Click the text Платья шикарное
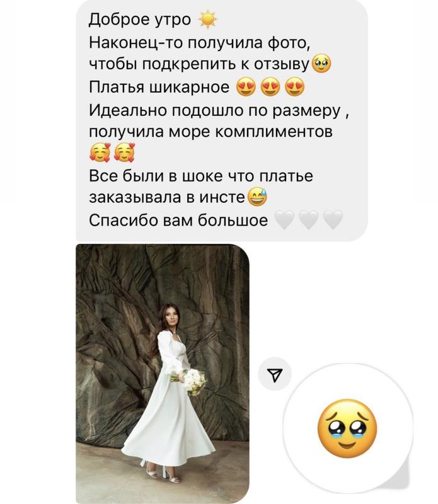Screen dimensions: 438x504 tap(159, 87)
